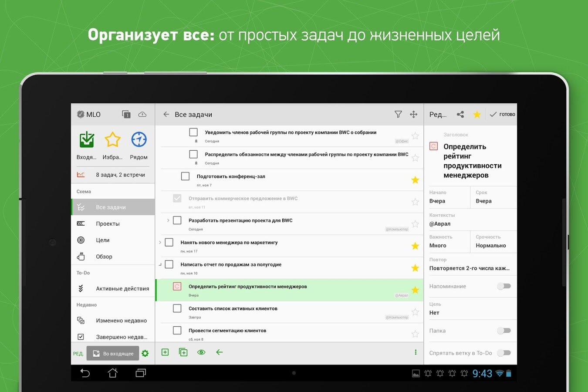Share the task via share icon
588x392 pixels.
[460, 114]
